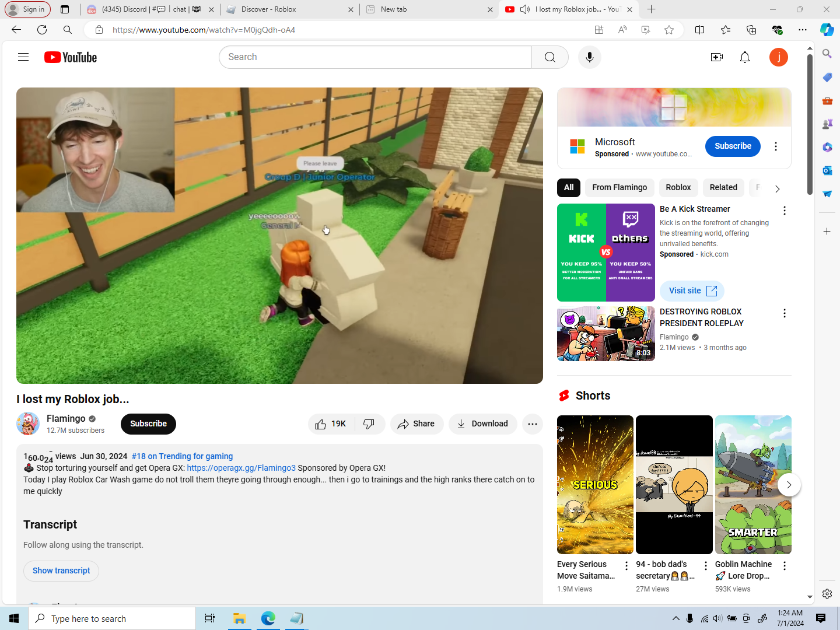Viewport: 840px width, 630px height.
Task: Open options for Destroying Roblox President Roleplay
Action: 785,313
